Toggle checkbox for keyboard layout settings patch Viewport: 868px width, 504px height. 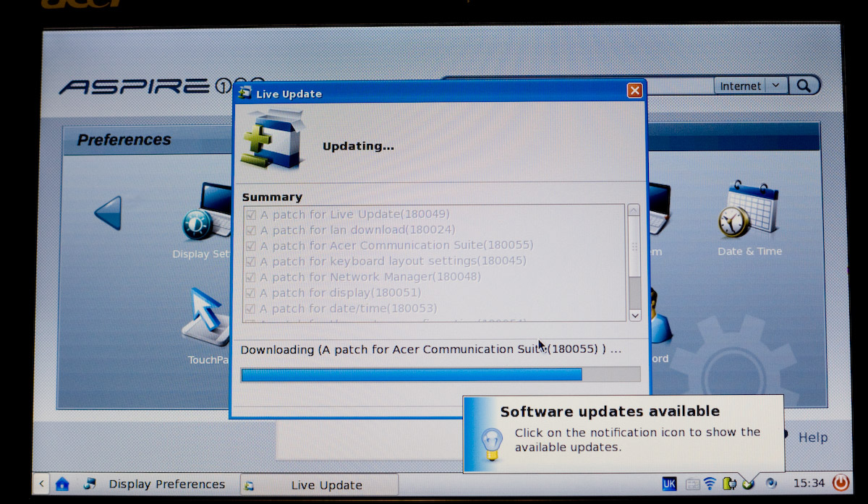point(251,261)
